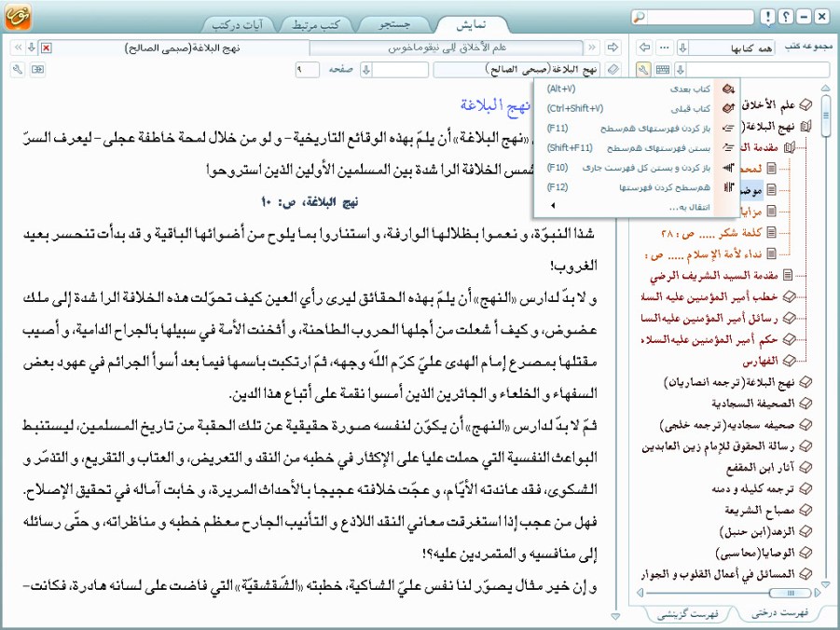This screenshot has width=840, height=630.
Task: Select نهج البلاغة(ترجمه انصاریان) in tree
Action: pyautogui.click(x=729, y=382)
